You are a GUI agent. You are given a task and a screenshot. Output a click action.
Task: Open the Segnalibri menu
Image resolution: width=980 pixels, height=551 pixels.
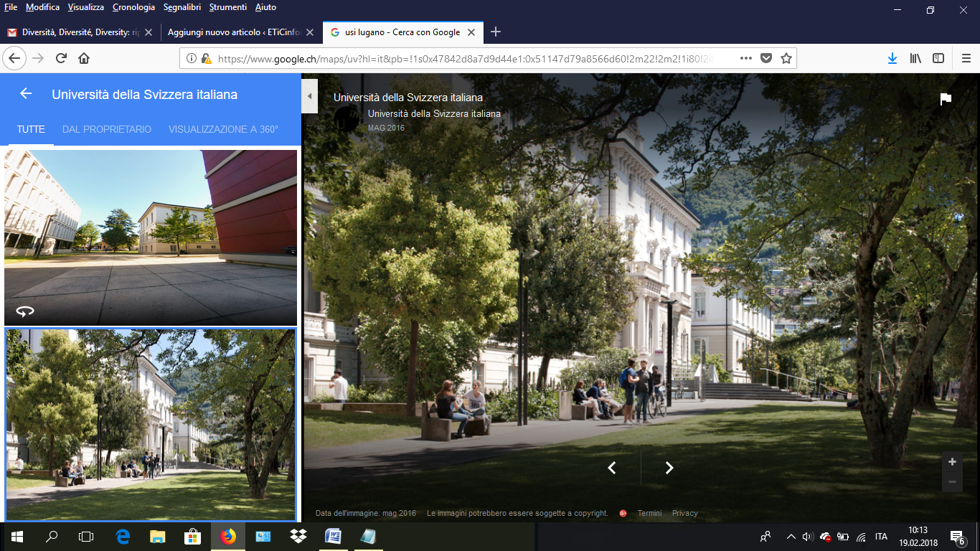182,7
